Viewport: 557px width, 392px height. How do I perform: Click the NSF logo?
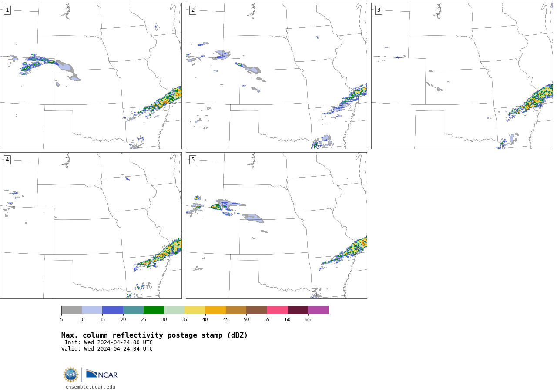click(71, 375)
